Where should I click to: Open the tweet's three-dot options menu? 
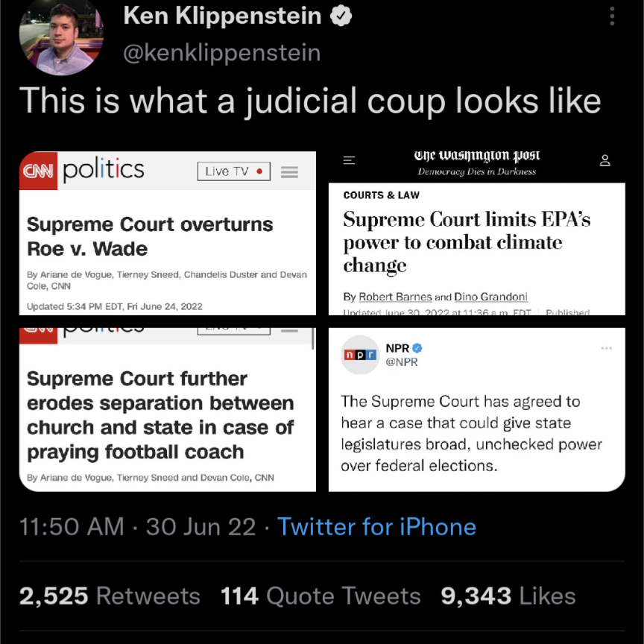click(612, 16)
